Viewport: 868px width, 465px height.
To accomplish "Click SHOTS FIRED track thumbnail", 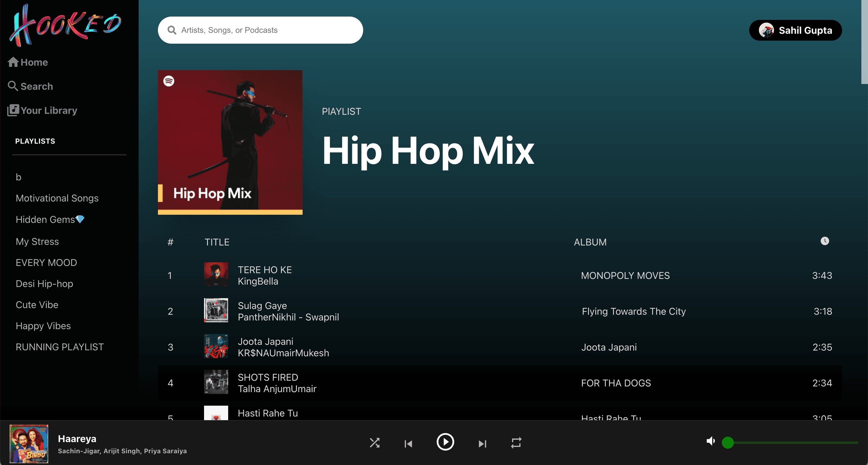I will click(216, 382).
